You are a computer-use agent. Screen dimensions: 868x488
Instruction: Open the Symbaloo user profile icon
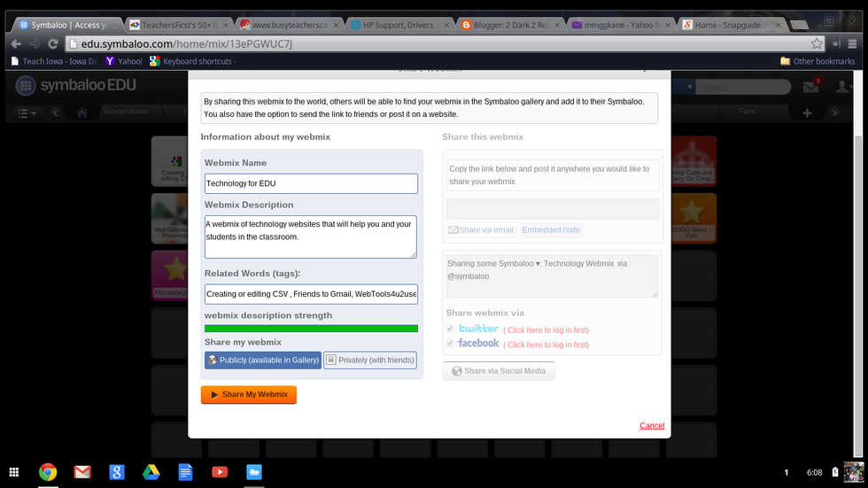[x=843, y=87]
